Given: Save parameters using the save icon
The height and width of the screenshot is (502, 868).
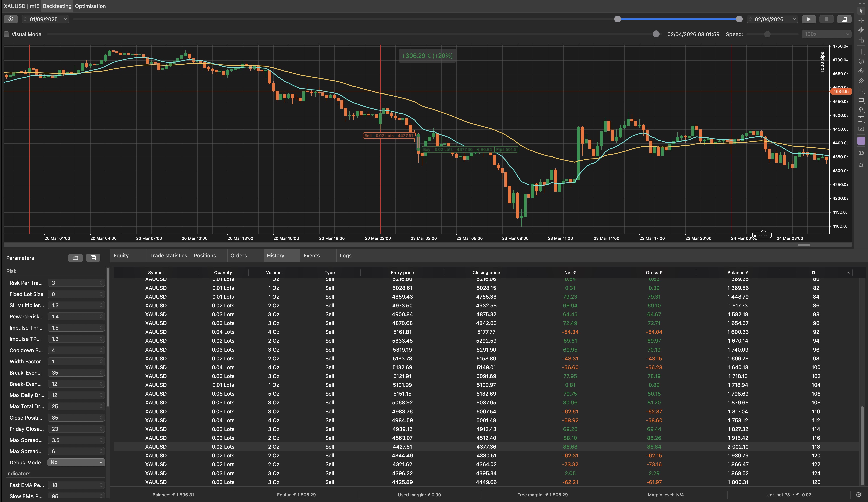Looking at the screenshot, I should coord(93,258).
